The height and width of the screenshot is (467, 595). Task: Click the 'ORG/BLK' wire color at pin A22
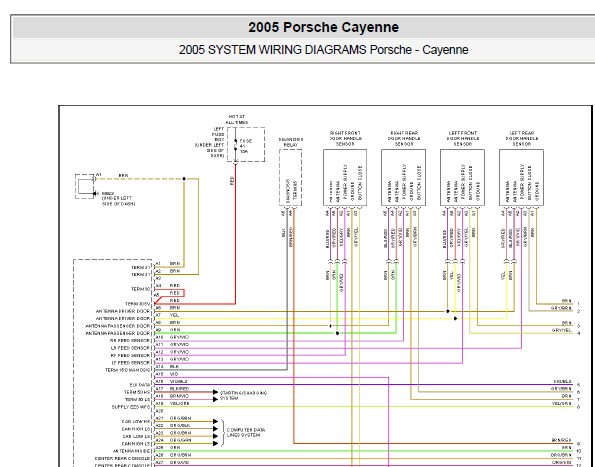pyautogui.click(x=180, y=426)
